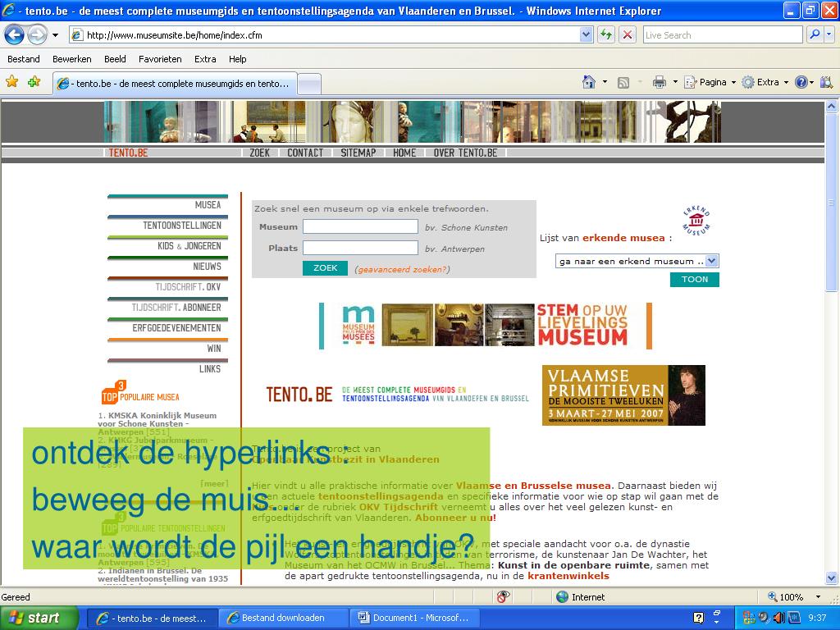
Task: Open the LINKS sidebar item
Action: pyautogui.click(x=209, y=368)
